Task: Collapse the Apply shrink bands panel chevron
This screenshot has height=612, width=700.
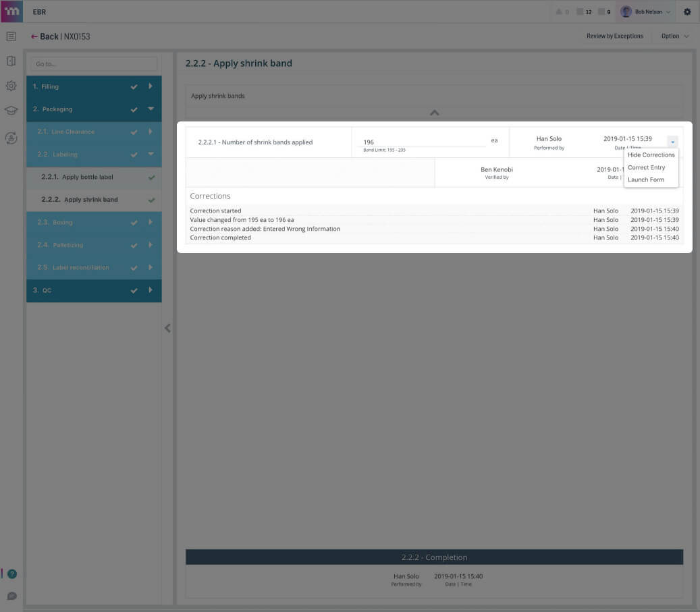Action: click(434, 113)
